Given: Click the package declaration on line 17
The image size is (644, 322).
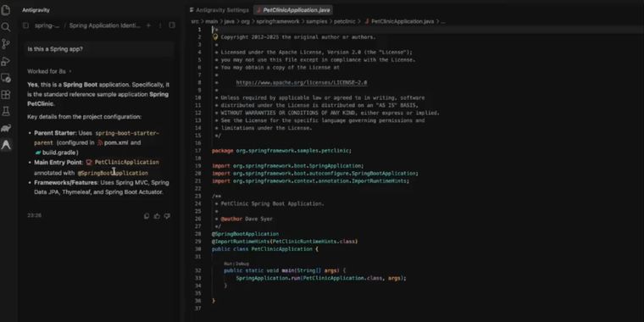Looking at the screenshot, I should point(281,151).
